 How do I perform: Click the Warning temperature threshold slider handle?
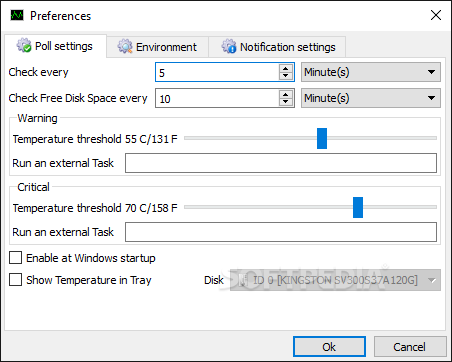322,138
